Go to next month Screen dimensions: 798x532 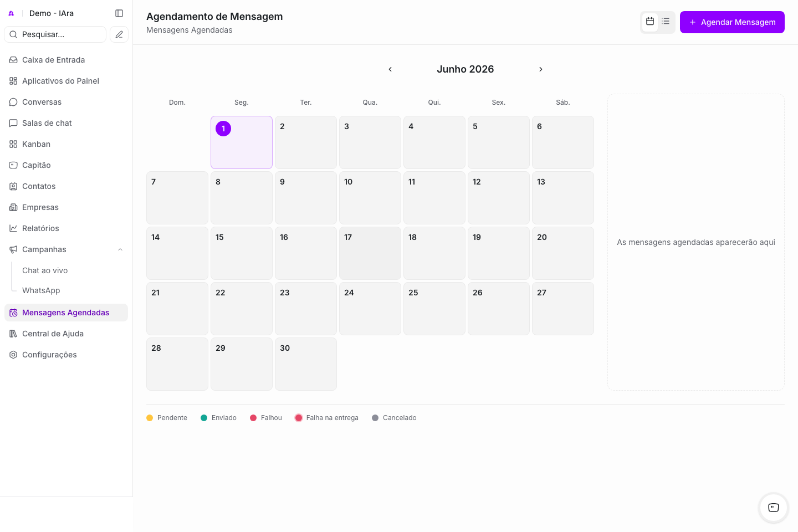pyautogui.click(x=541, y=69)
